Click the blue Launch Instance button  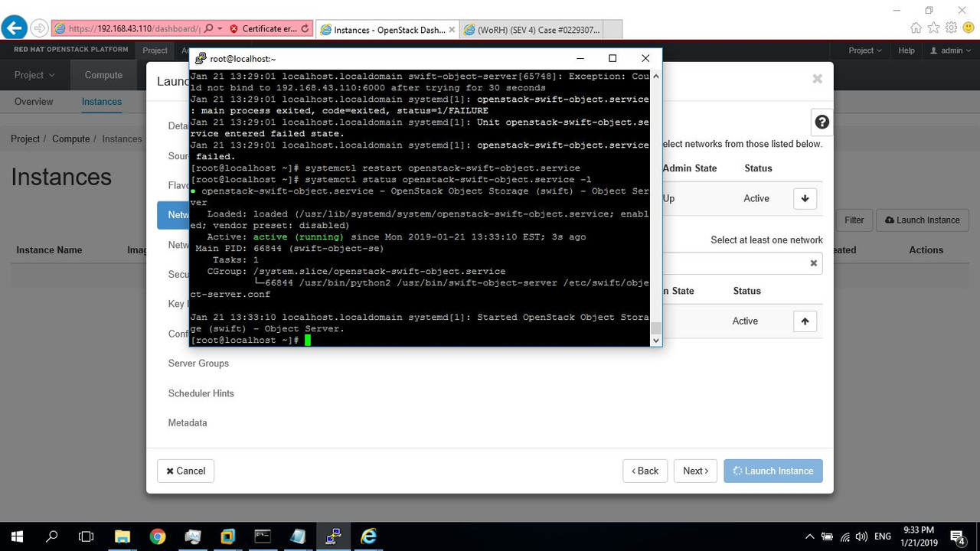click(773, 471)
